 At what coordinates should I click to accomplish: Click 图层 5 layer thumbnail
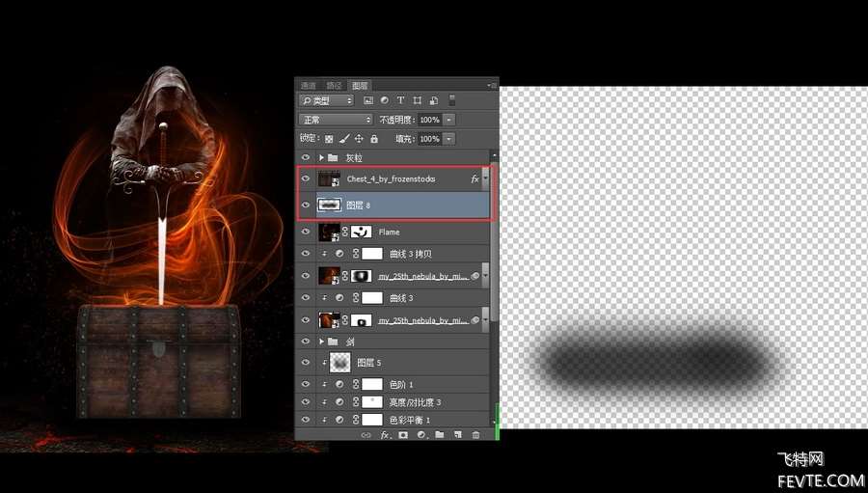(x=339, y=362)
